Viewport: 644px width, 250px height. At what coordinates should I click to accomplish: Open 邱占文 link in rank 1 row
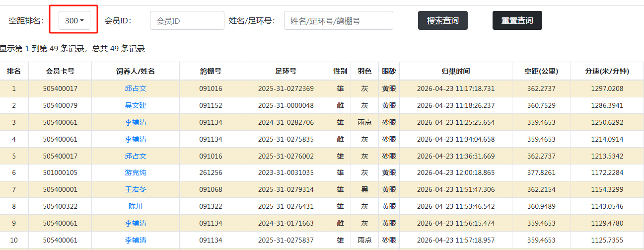pos(136,89)
